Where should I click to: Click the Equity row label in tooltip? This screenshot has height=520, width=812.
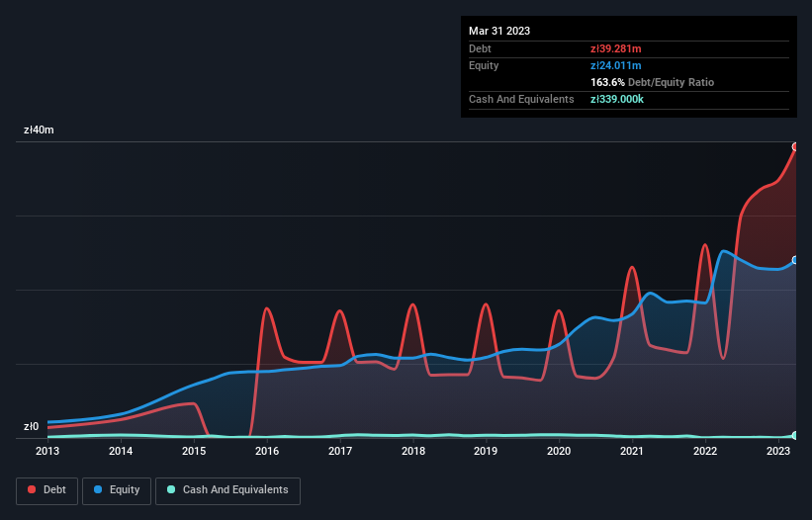pos(484,65)
